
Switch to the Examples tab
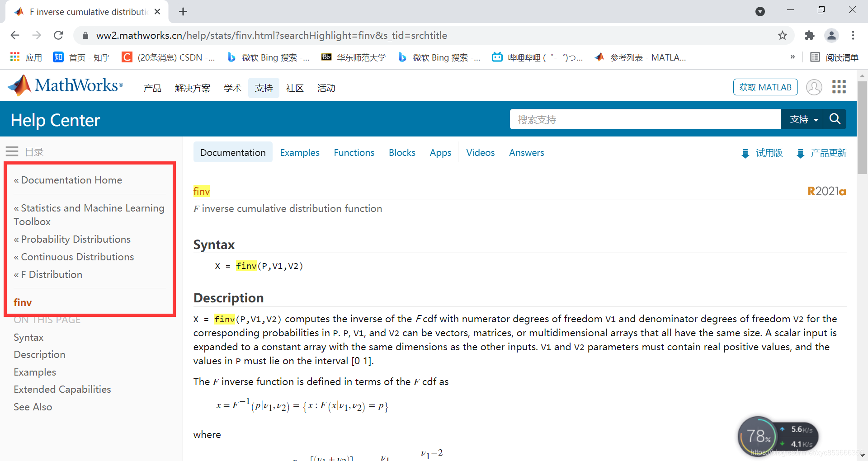coord(300,152)
